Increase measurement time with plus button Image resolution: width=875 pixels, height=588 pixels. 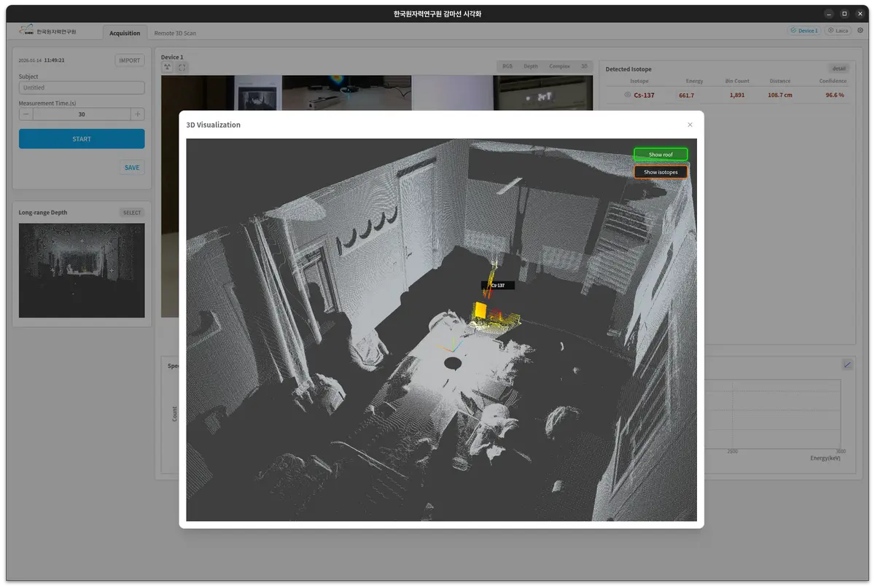(137, 114)
